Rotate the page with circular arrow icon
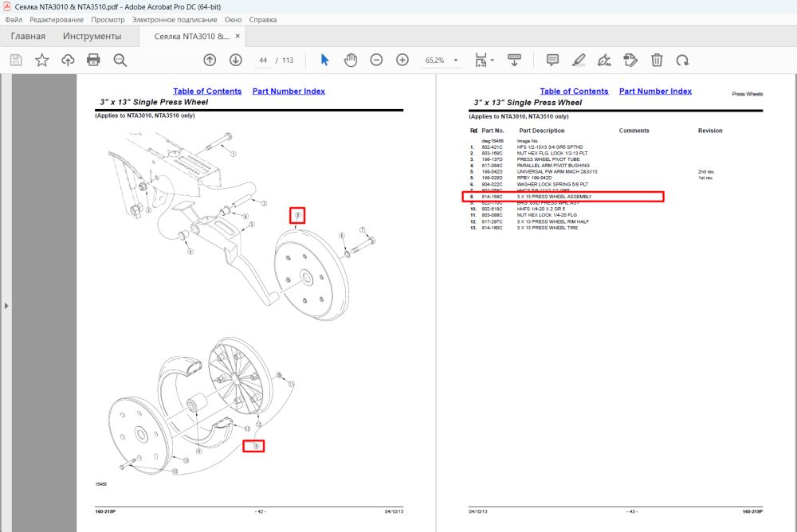This screenshot has height=532, width=797. tap(683, 60)
